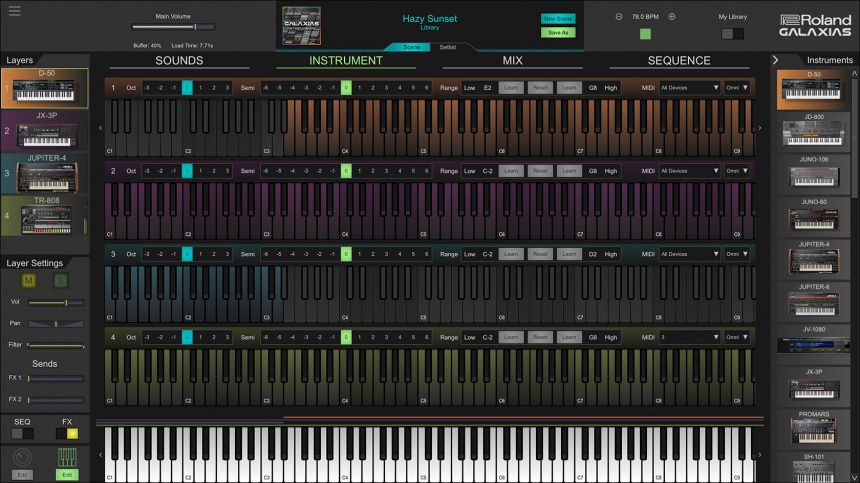The image size is (860, 483).
Task: Adjust the layer Pan slider
Action: point(55,324)
